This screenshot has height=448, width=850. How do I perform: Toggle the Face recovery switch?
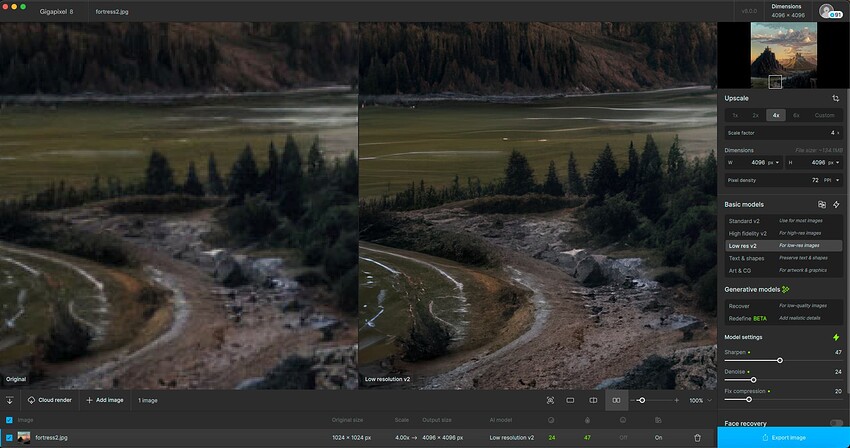pyautogui.click(x=836, y=423)
